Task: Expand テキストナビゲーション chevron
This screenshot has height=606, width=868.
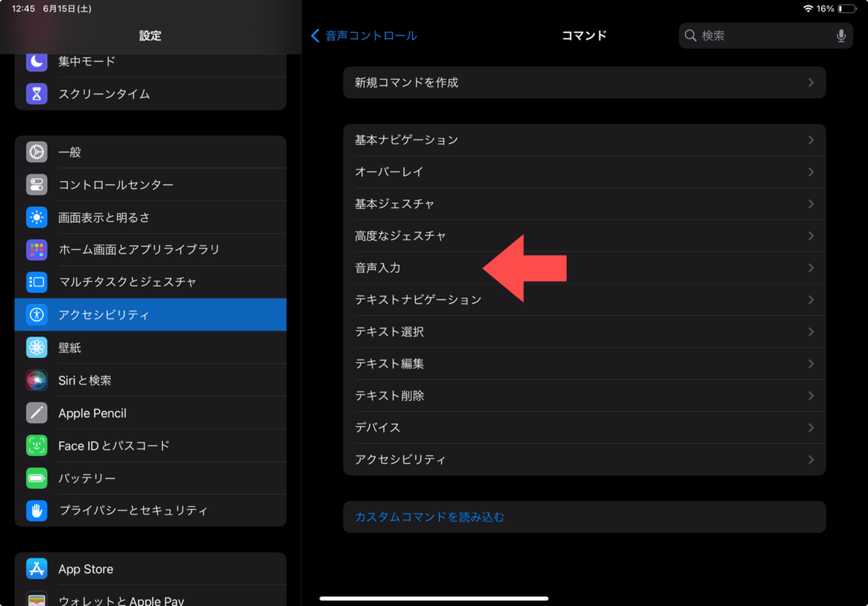Action: click(x=811, y=299)
